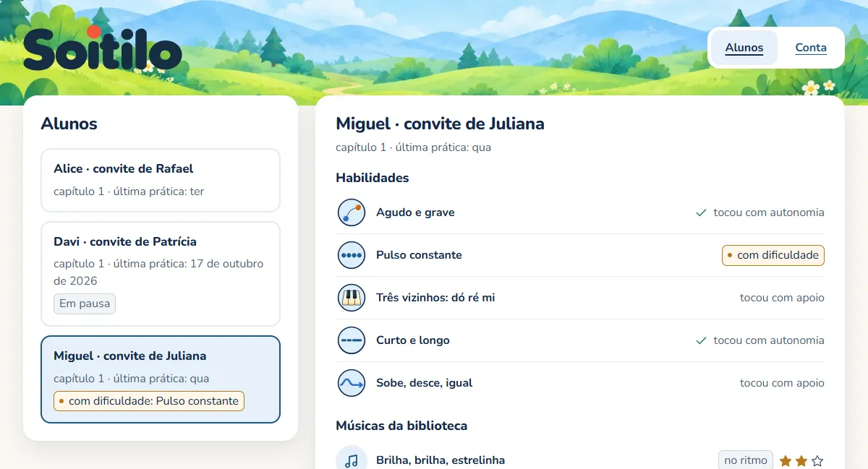Image resolution: width=868 pixels, height=469 pixels.
Task: Click the Em pausa badge on Davi
Action: 85,304
